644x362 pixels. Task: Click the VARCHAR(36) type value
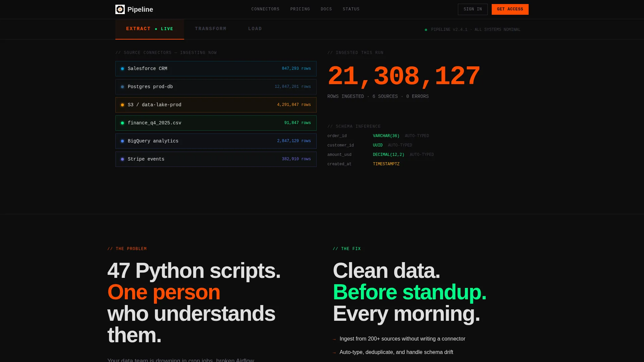(386, 136)
